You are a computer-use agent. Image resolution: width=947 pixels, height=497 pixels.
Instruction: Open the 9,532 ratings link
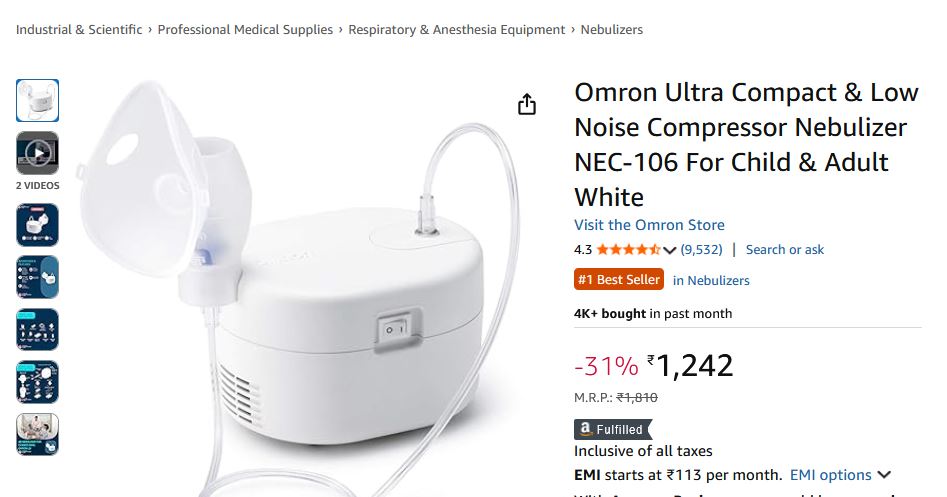[x=701, y=250]
